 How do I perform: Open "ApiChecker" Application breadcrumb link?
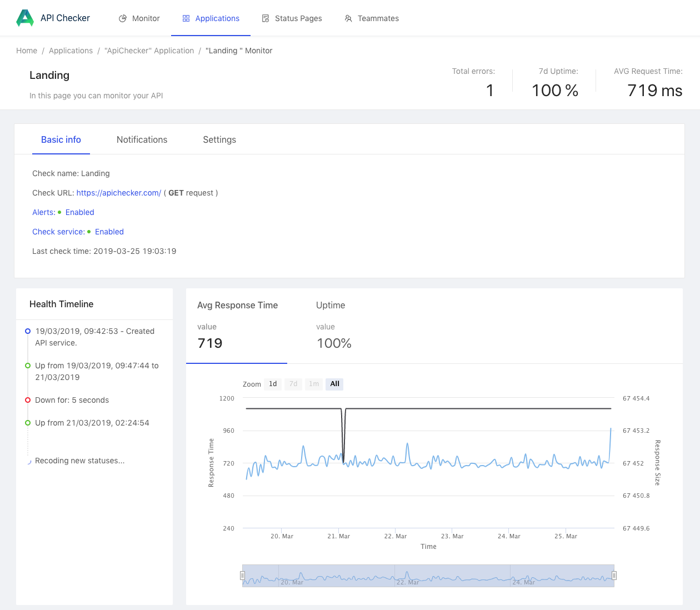coord(149,51)
